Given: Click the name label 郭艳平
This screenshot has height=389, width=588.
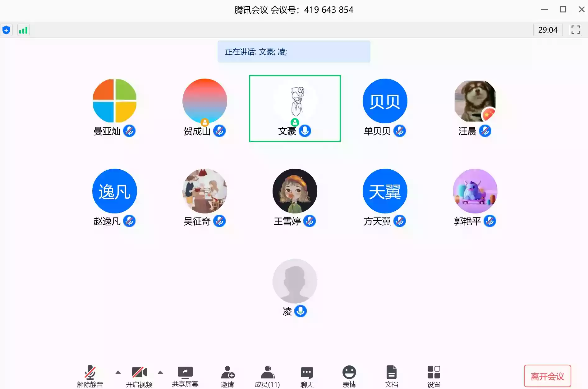Looking at the screenshot, I should tap(467, 221).
